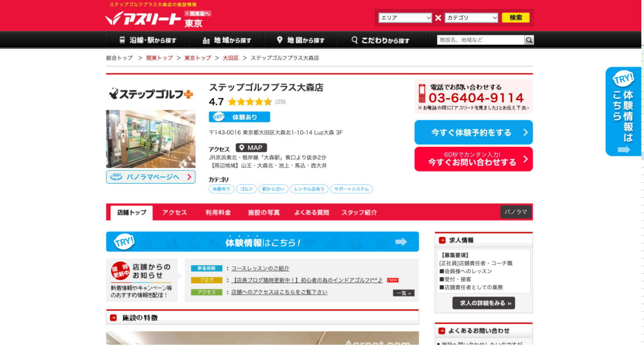644x348 pixels.
Task: Open 沿線・駅から探す menu
Action: 148,40
